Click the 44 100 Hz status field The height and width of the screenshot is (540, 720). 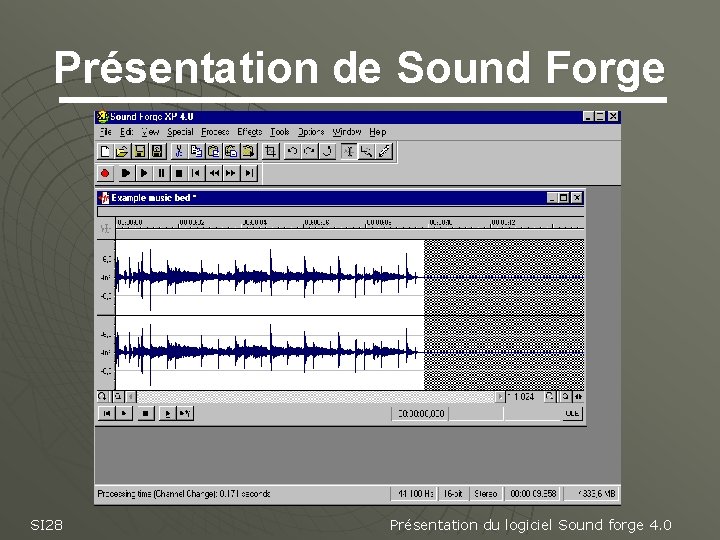pos(415,494)
